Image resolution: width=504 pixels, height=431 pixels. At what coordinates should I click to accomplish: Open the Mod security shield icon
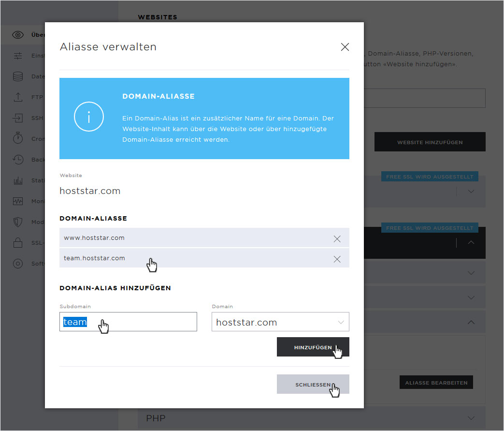(18, 222)
